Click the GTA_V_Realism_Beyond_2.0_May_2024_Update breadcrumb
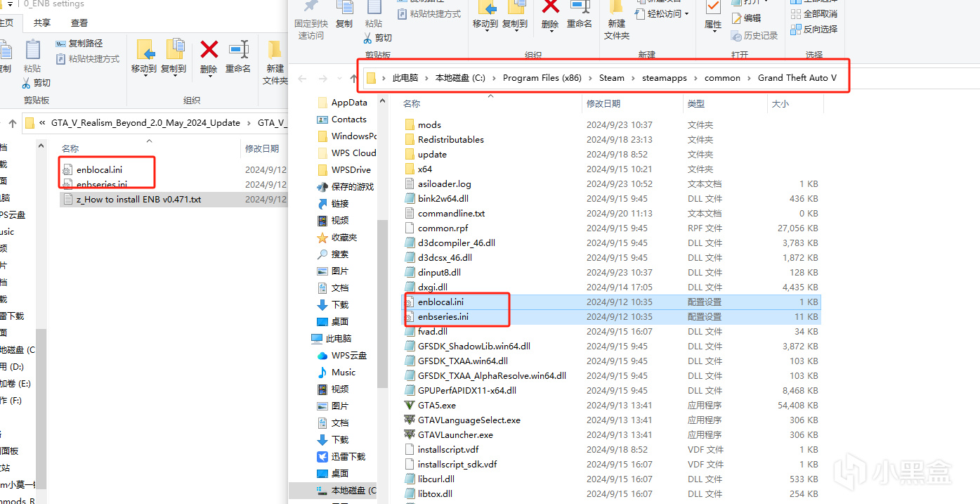Screen dimensions: 980x504 (145, 122)
